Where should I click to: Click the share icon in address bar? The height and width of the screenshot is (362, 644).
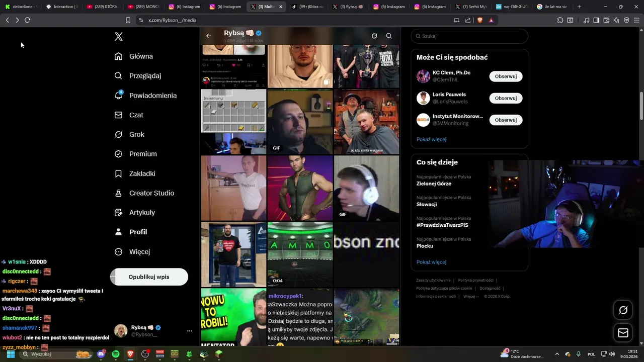[468, 20]
